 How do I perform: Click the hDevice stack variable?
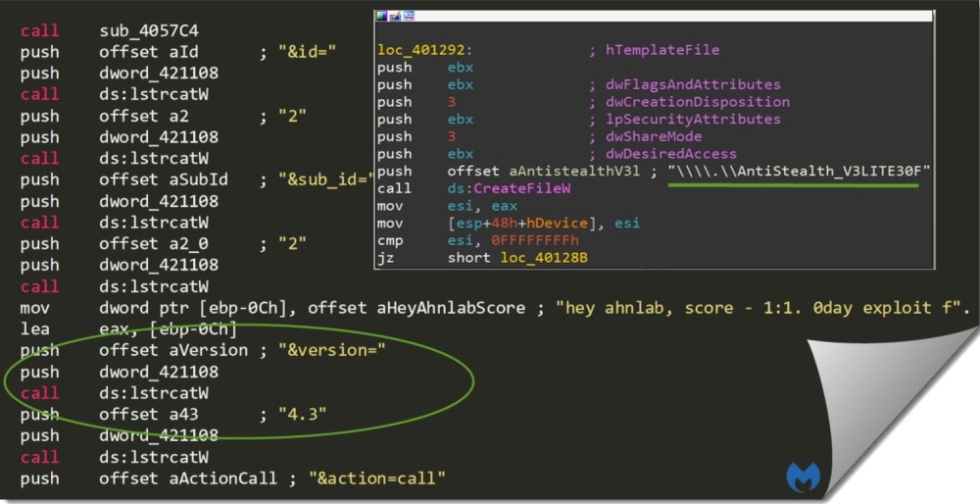557,224
